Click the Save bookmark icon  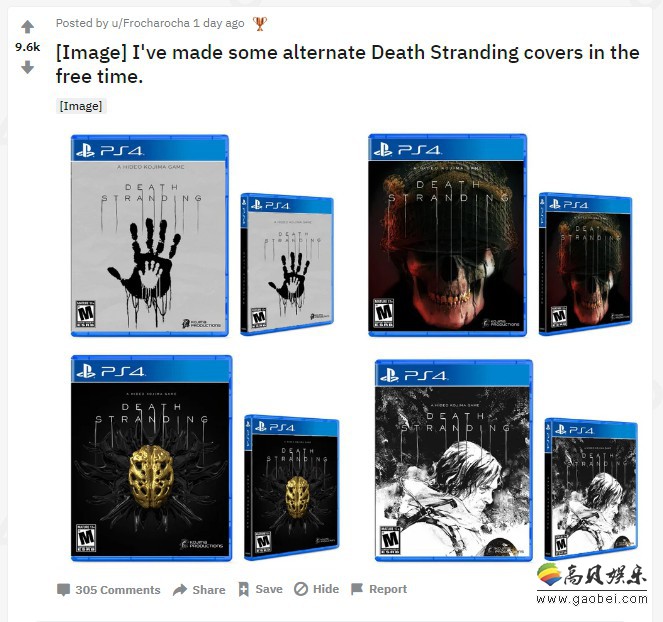243,589
